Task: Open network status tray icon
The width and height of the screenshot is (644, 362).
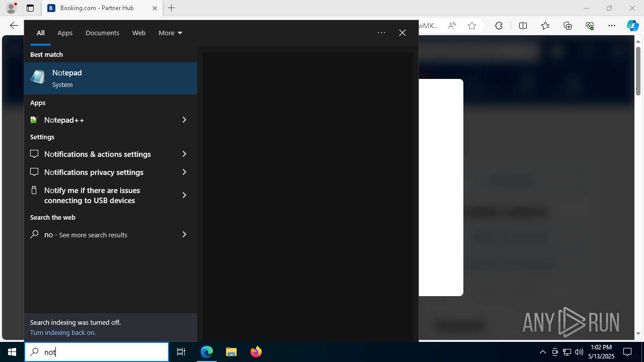Action: [567, 352]
